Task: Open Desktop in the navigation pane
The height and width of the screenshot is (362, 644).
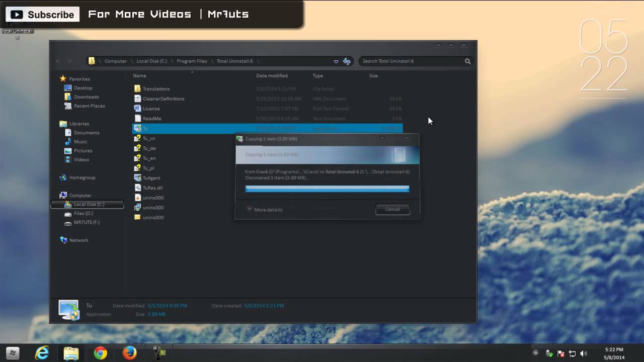Action: pyautogui.click(x=78, y=88)
